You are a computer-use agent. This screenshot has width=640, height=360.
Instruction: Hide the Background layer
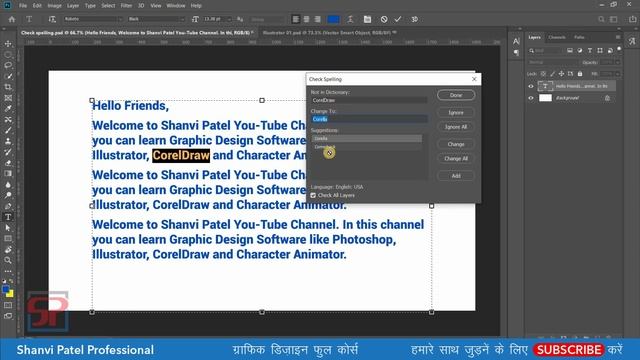531,98
